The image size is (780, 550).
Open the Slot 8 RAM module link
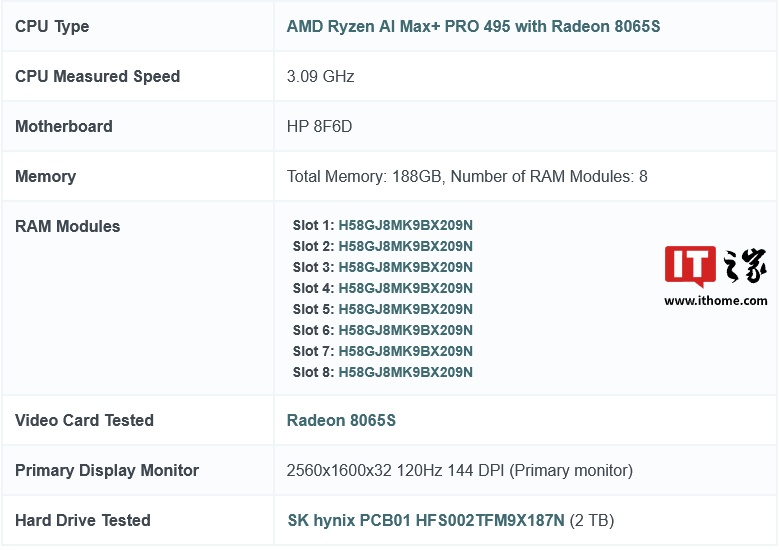[x=405, y=372]
